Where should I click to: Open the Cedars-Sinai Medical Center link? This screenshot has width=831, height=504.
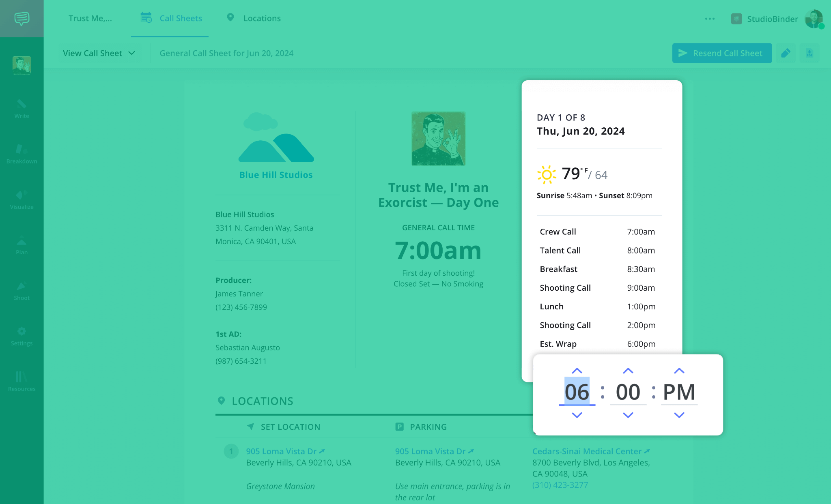587,451
